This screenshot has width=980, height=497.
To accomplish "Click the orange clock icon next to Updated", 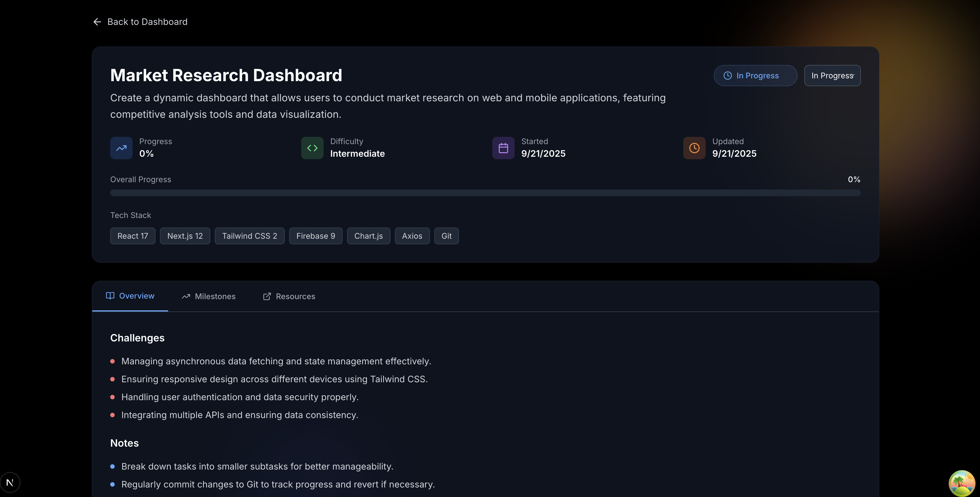I will click(x=694, y=148).
